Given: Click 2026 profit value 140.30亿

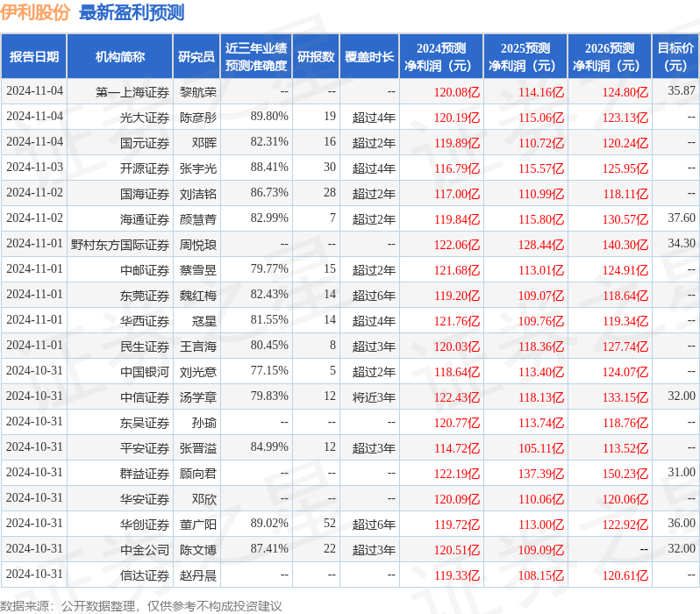Looking at the screenshot, I should [x=625, y=245].
